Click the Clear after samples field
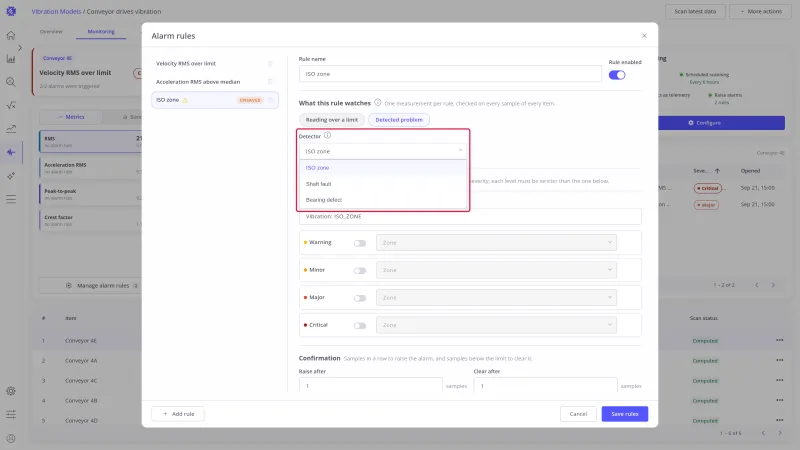Image resolution: width=800 pixels, height=450 pixels. point(545,385)
